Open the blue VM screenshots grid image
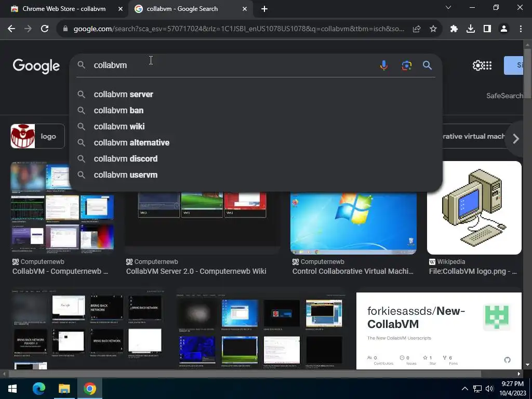 click(261, 331)
